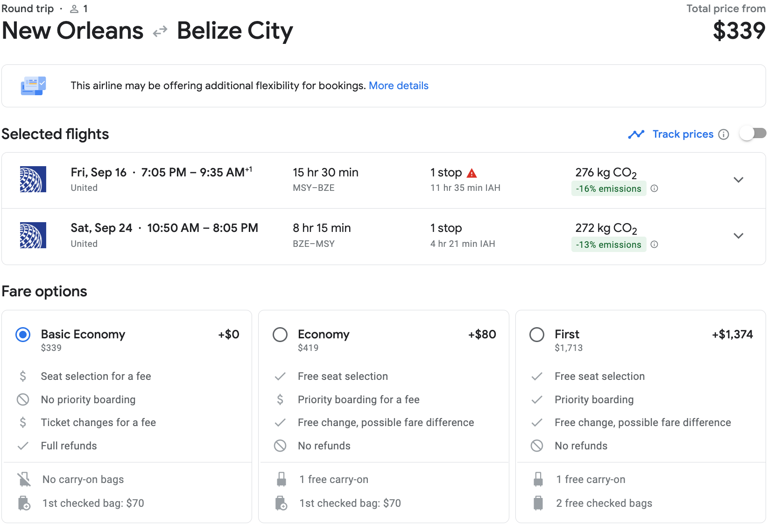Viewport: 774px width, 532px height.
Task: Select the Basic Economy fare radio button
Action: [x=23, y=335]
